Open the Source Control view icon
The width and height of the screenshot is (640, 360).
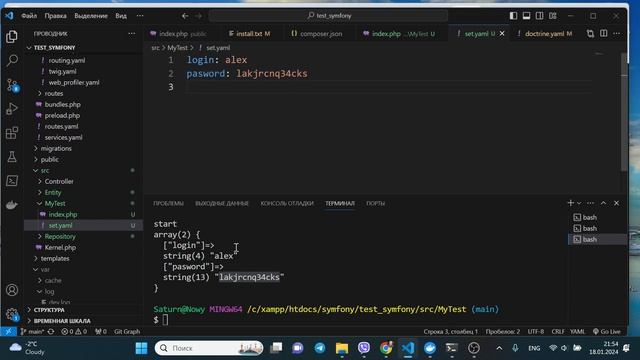[x=12, y=85]
